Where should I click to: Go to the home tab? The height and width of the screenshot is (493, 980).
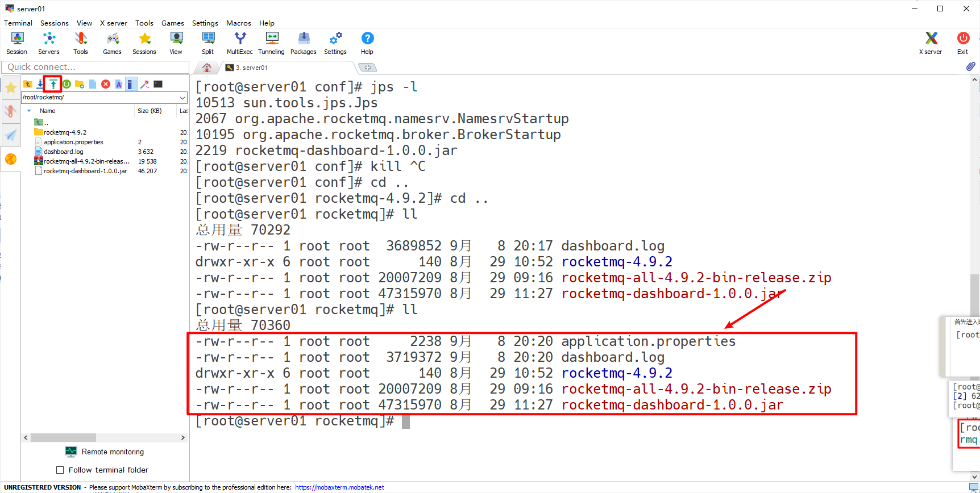pos(207,68)
